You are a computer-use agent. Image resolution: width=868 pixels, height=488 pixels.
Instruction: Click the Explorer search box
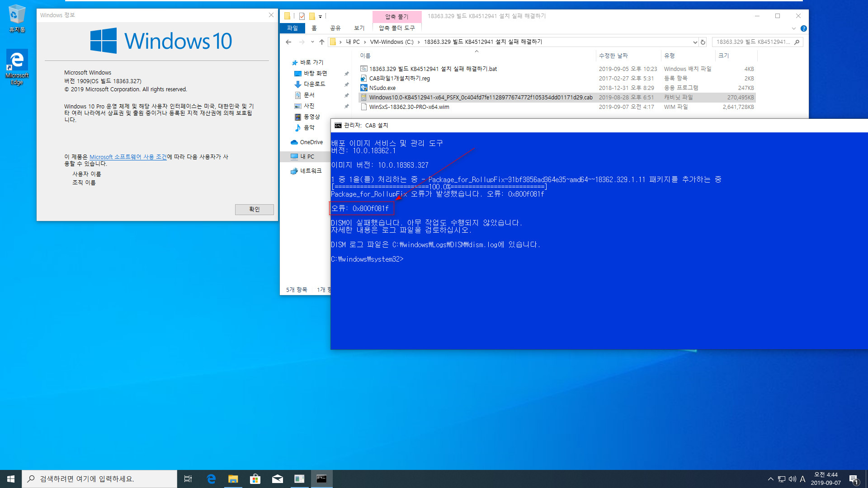click(x=757, y=42)
